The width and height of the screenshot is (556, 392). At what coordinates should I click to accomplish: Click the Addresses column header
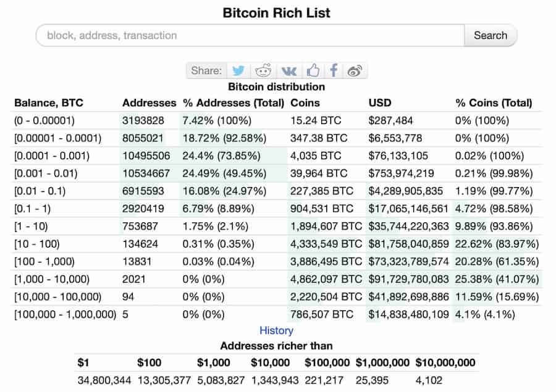(150, 103)
